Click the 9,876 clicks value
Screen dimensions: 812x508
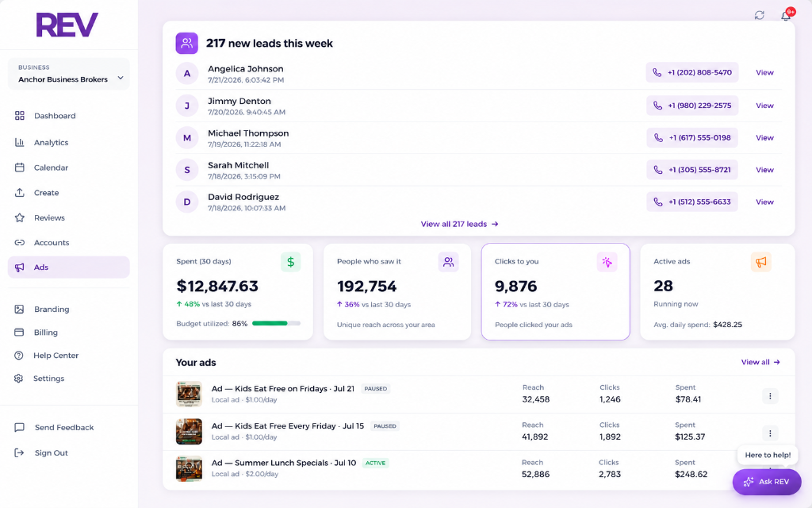[515, 286]
